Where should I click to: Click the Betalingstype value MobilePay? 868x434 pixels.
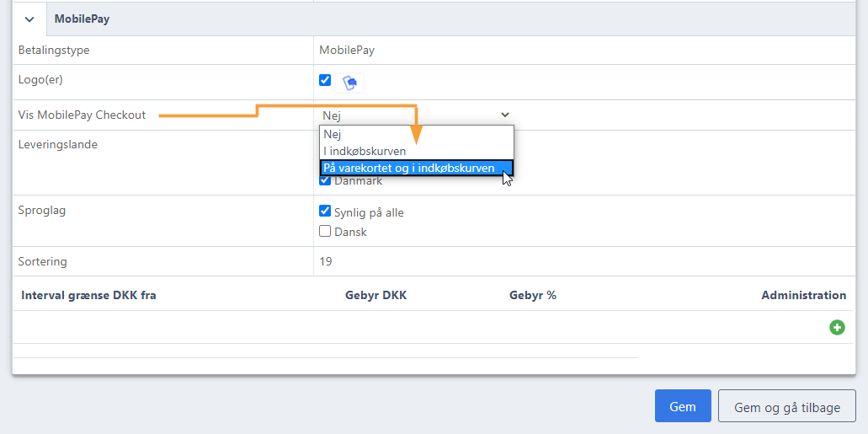click(347, 51)
